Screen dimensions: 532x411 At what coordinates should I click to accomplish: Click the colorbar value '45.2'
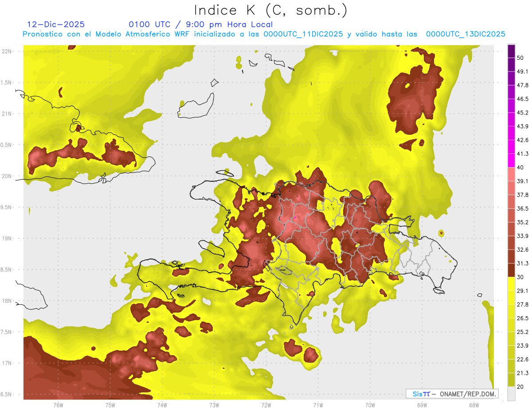(523, 113)
